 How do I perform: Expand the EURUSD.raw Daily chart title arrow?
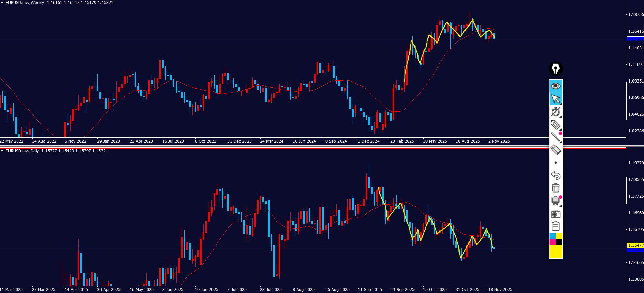point(2,151)
